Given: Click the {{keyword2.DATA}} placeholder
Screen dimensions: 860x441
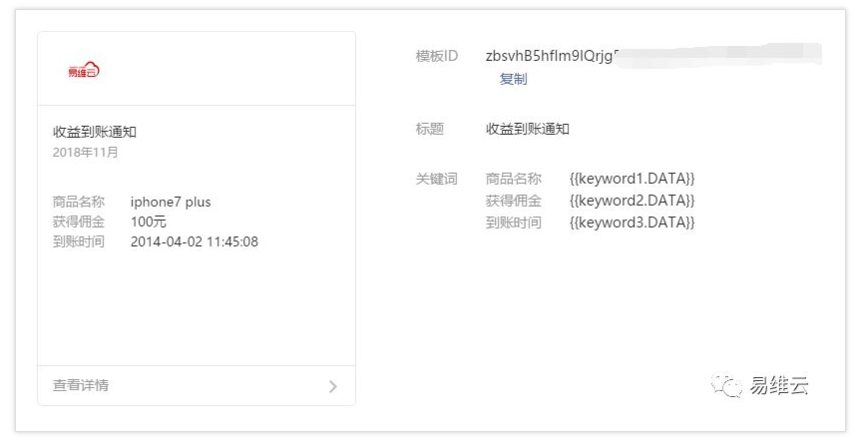Looking at the screenshot, I should [x=632, y=200].
